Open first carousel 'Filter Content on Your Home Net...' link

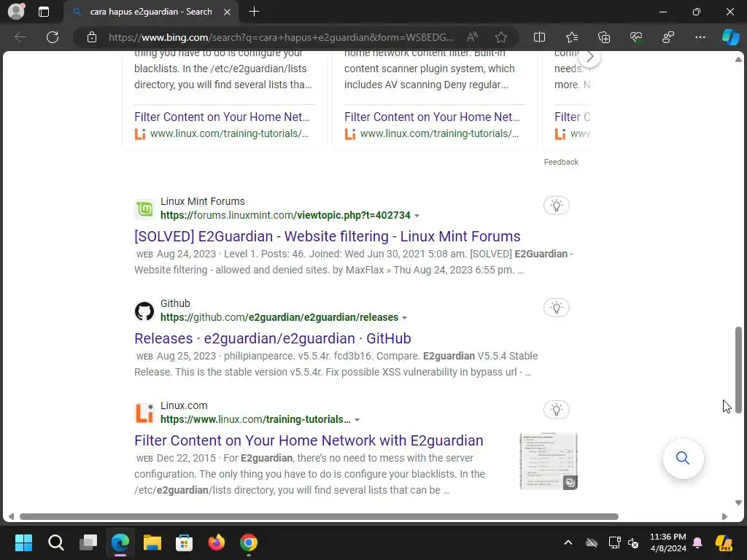[222, 117]
